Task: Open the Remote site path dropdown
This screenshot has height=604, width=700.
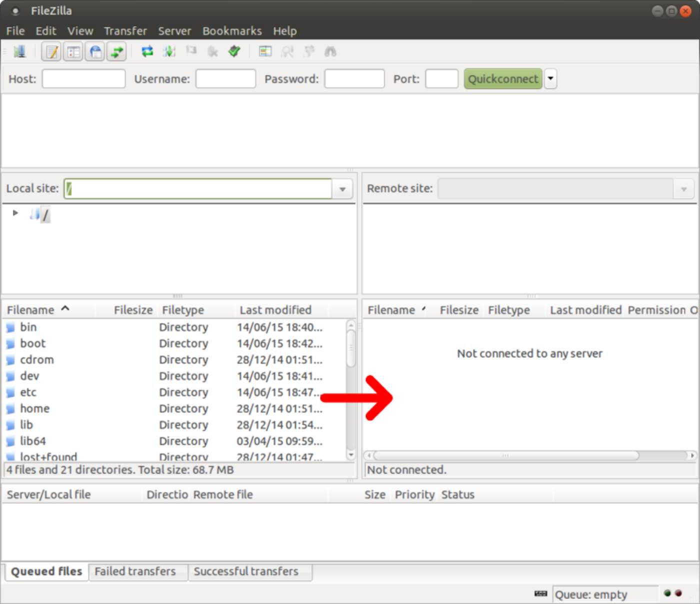Action: click(x=683, y=189)
